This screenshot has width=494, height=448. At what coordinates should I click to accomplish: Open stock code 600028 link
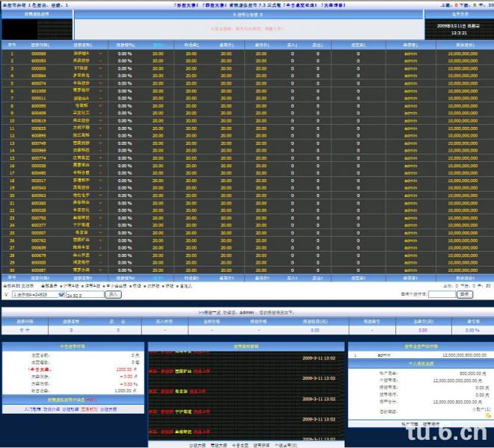tap(39, 211)
